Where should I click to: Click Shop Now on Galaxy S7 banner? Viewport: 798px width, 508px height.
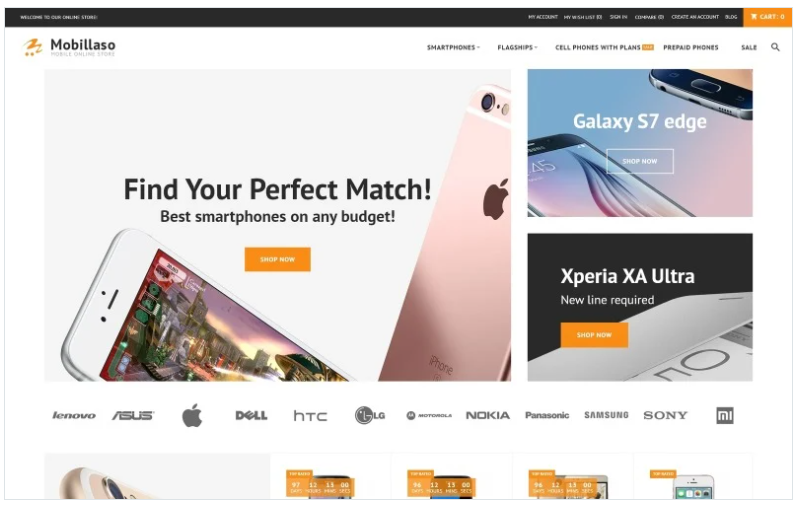click(x=640, y=161)
